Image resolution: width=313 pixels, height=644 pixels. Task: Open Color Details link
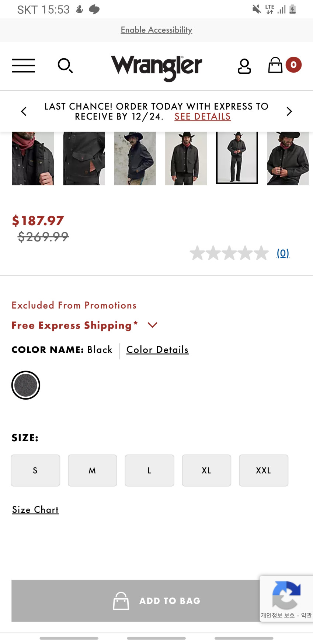[x=157, y=349]
